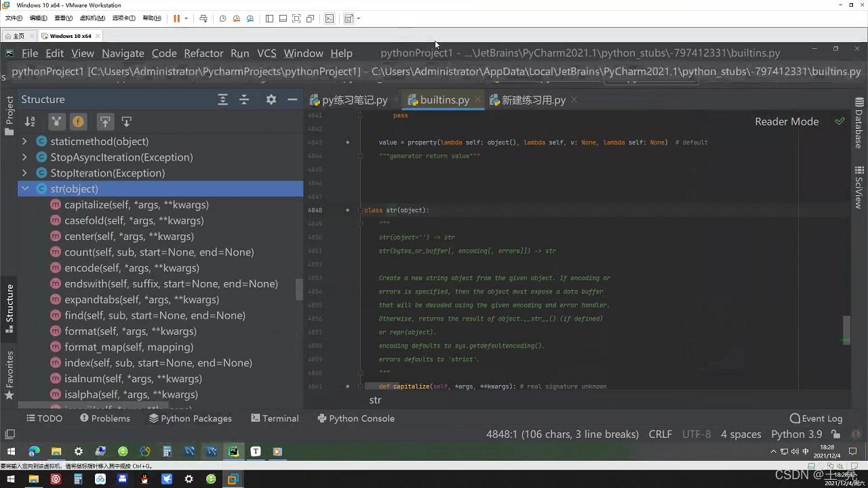Hide the Structure panel with minus icon

tap(292, 100)
